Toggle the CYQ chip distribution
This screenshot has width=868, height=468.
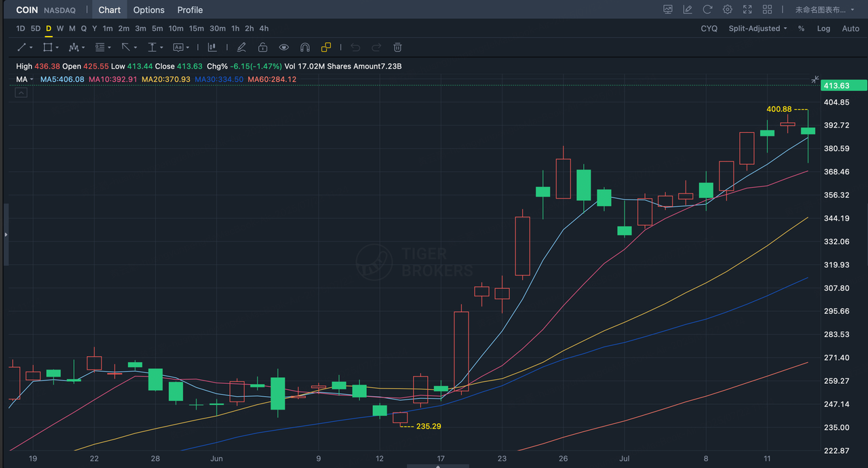point(709,28)
